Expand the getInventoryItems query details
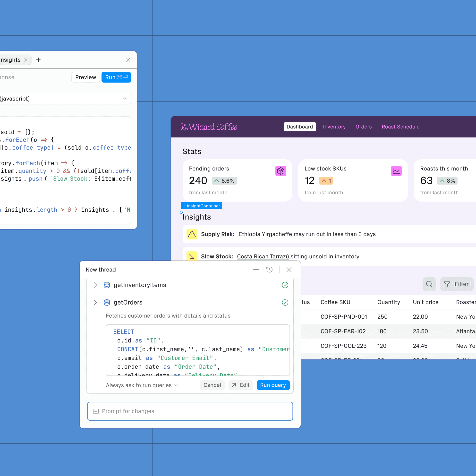Viewport: 476px width, 476px height. pyautogui.click(x=95, y=285)
